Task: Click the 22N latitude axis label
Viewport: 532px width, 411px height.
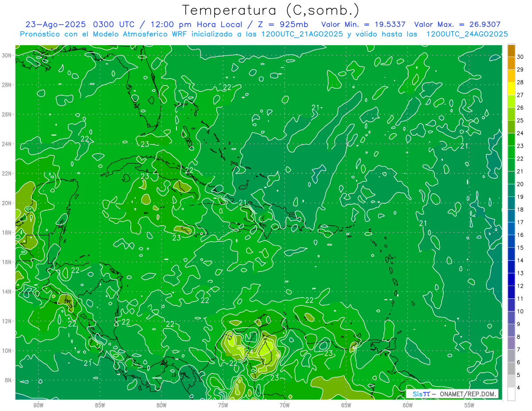Action: pyautogui.click(x=7, y=173)
